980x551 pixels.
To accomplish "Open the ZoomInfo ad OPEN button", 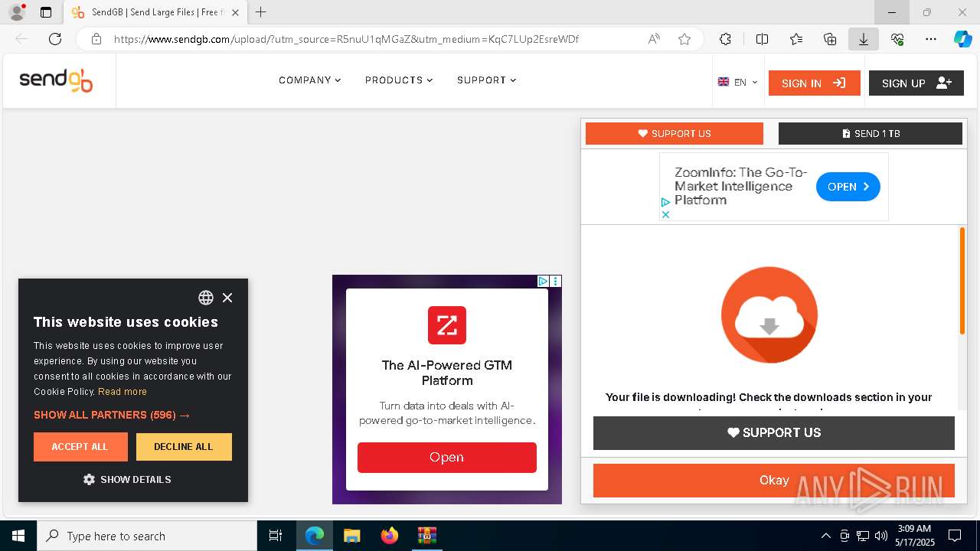I will pos(848,187).
